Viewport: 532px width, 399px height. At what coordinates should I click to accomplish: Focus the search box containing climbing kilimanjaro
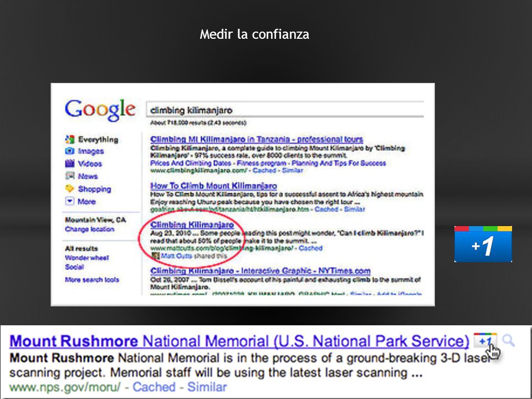pyautogui.click(x=285, y=110)
